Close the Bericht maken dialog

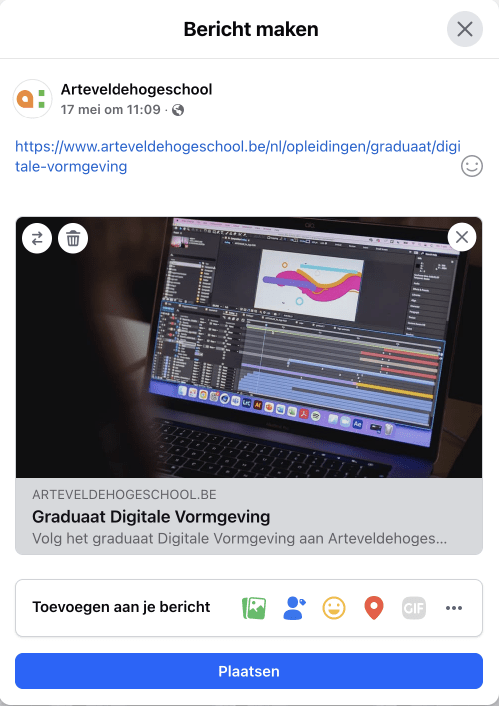click(x=465, y=29)
